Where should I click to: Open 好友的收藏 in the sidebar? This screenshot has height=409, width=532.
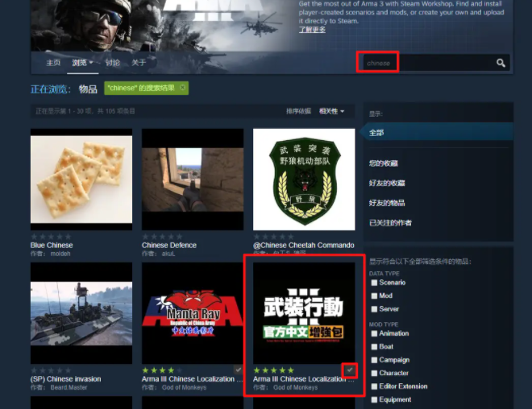387,184
